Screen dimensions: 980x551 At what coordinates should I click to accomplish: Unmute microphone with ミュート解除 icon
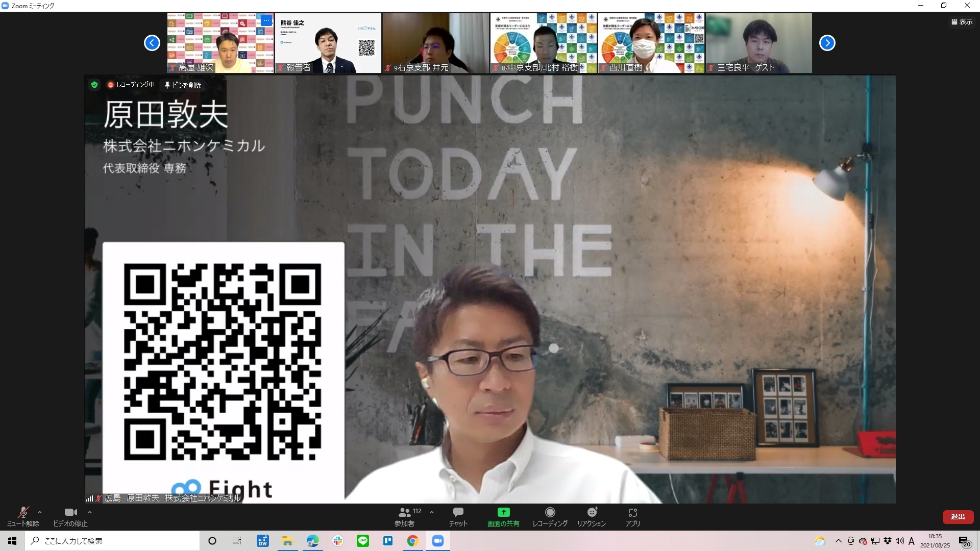[23, 516]
